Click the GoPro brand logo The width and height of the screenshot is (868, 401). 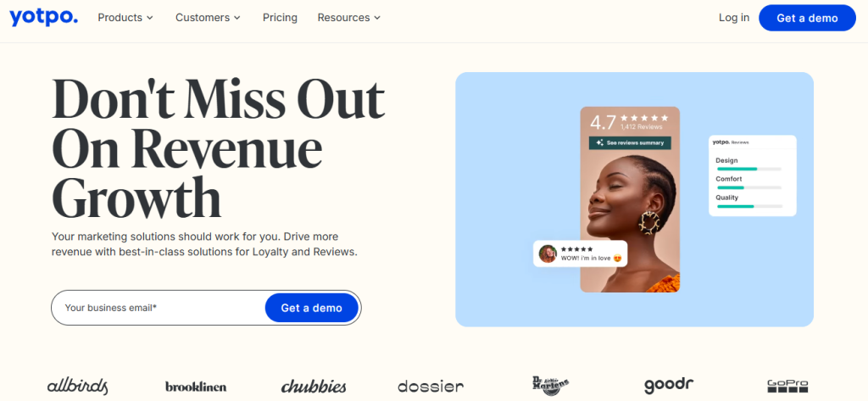[787, 386]
